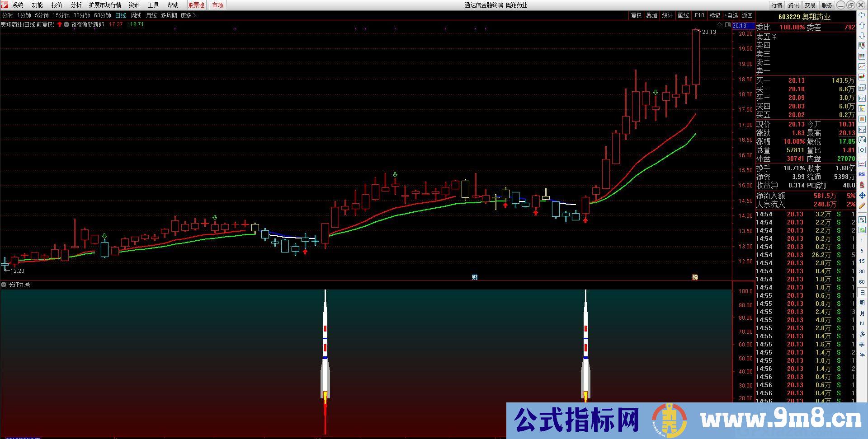The height and width of the screenshot is (439, 868).
Task: Click the 交易 button at top right
Action: click(x=810, y=5)
